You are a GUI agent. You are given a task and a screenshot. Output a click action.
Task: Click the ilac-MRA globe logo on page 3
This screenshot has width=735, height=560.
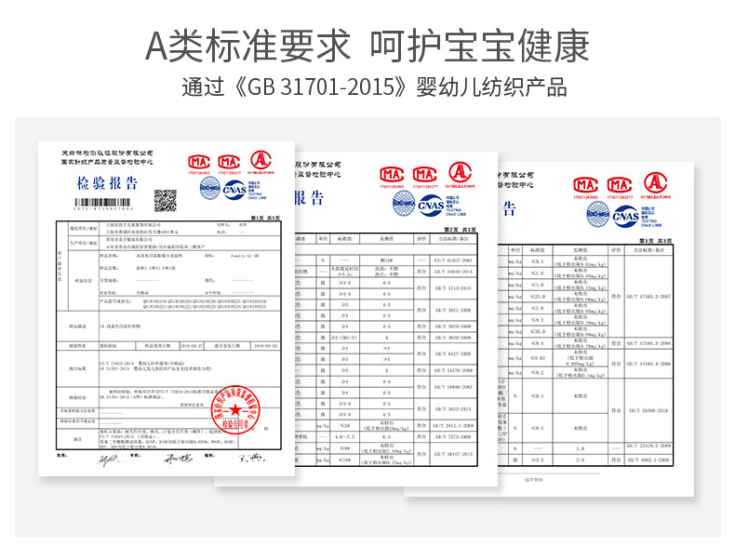pos(597,215)
